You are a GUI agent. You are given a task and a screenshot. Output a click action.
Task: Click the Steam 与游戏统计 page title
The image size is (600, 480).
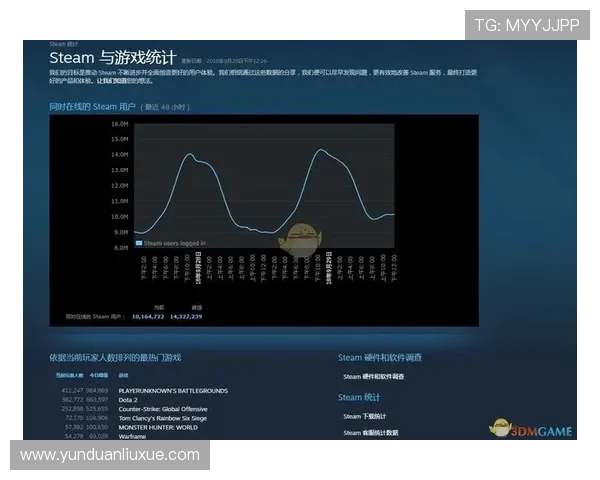(x=113, y=58)
